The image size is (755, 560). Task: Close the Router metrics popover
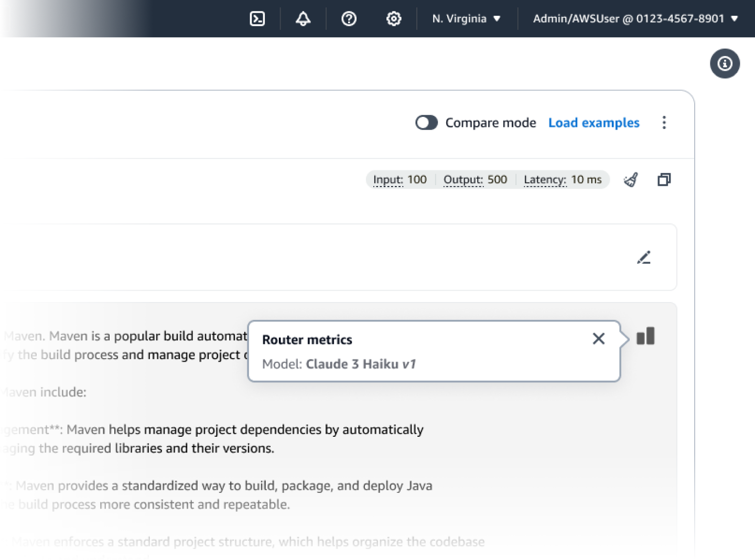pyautogui.click(x=598, y=339)
